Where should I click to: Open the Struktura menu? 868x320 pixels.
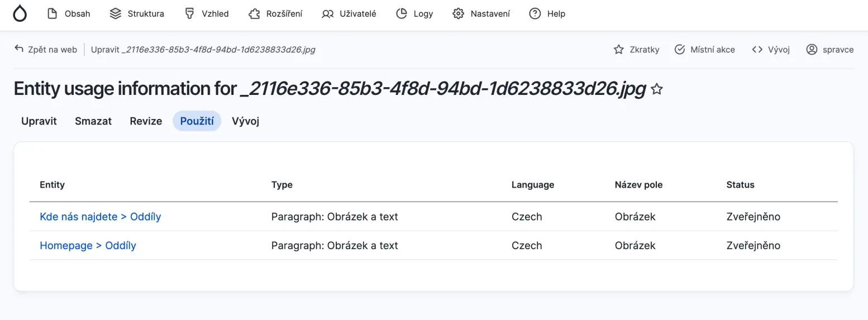click(x=137, y=13)
